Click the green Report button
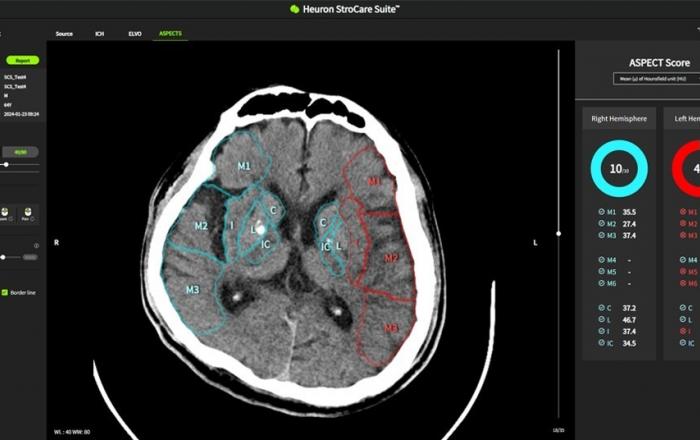The width and height of the screenshot is (700, 440). point(22,60)
